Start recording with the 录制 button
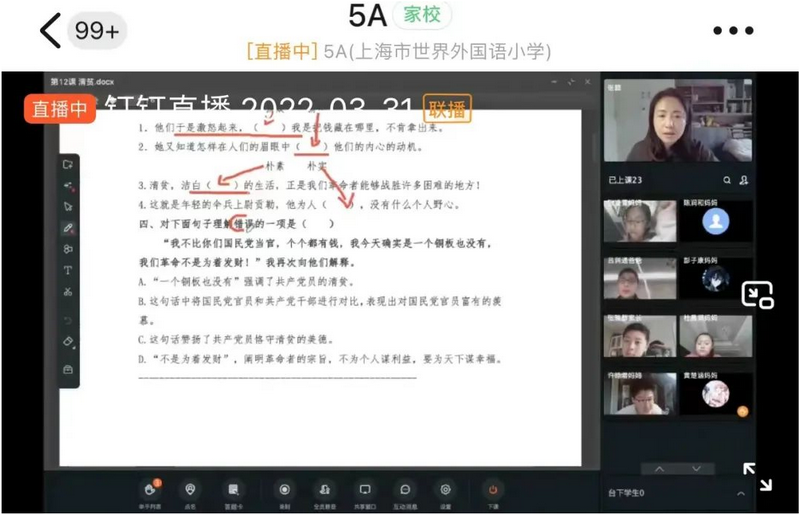The height and width of the screenshot is (515, 800). click(x=285, y=490)
